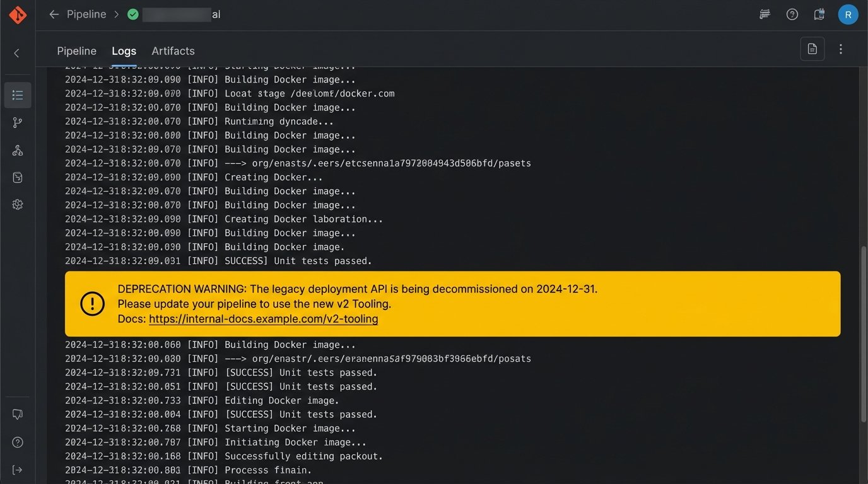868x484 pixels.
Task: Select the list view sidebar icon
Action: pyautogui.click(x=18, y=95)
